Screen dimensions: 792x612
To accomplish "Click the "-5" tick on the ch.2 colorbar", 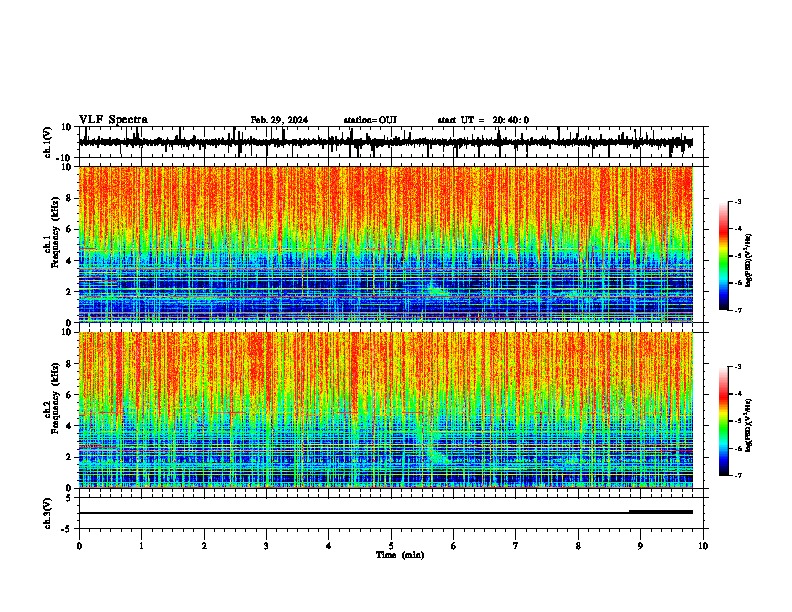I will pos(737,421).
